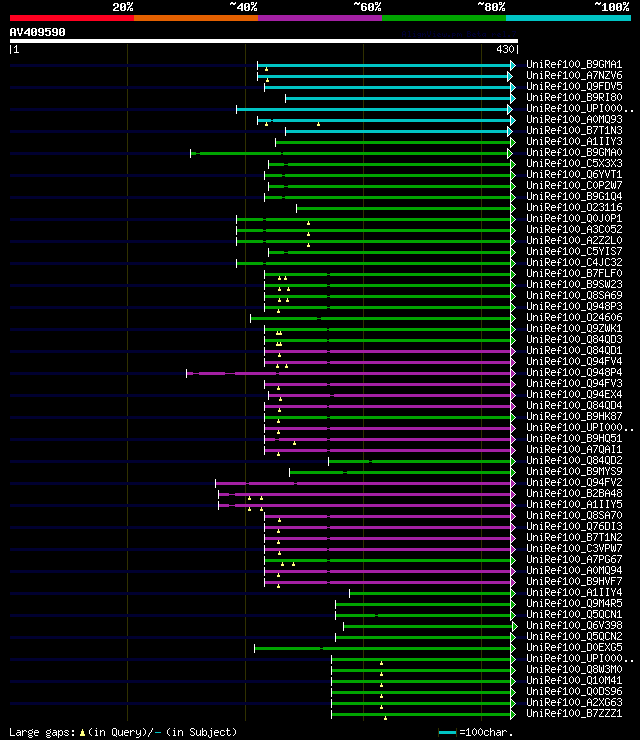Open the UniRef100_Q94FV2 entry
The image size is (640, 740).
point(574,483)
